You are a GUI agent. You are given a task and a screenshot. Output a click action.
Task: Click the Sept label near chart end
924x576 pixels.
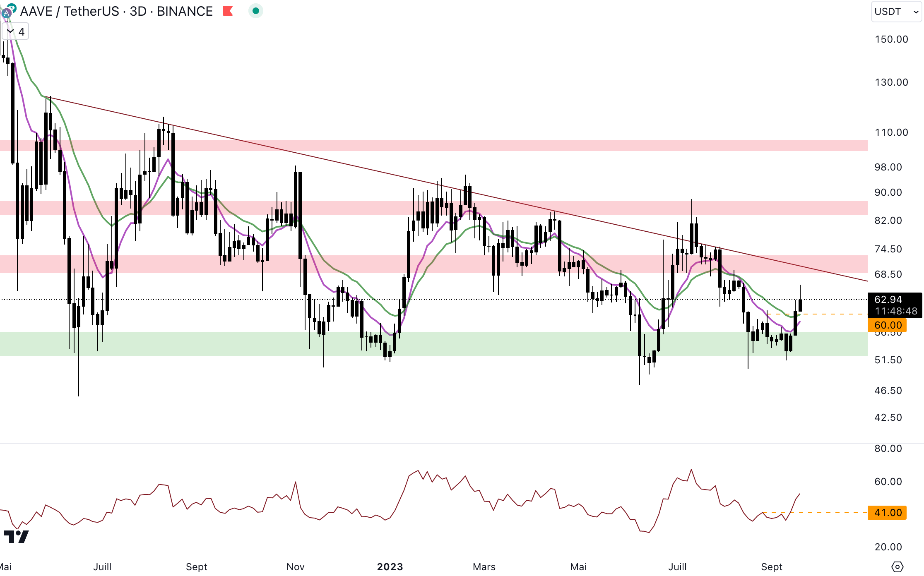pos(772,566)
